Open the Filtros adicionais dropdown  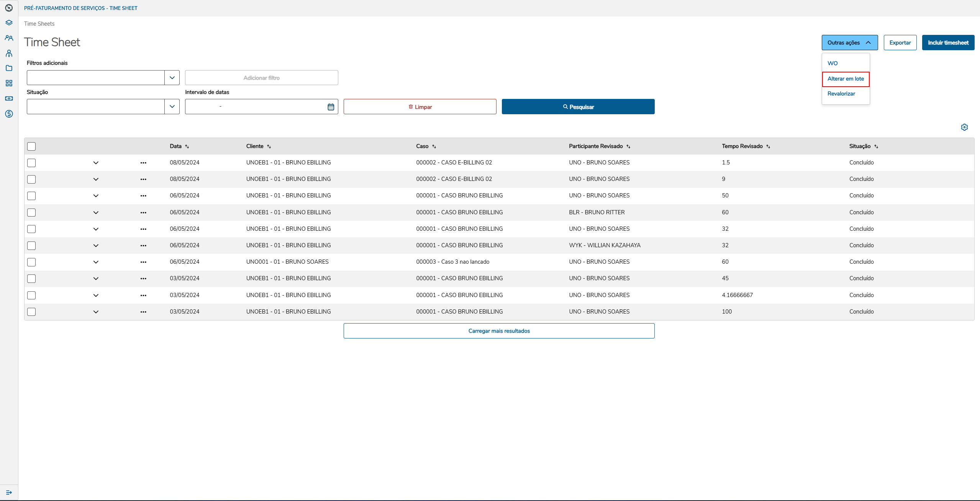click(x=172, y=78)
